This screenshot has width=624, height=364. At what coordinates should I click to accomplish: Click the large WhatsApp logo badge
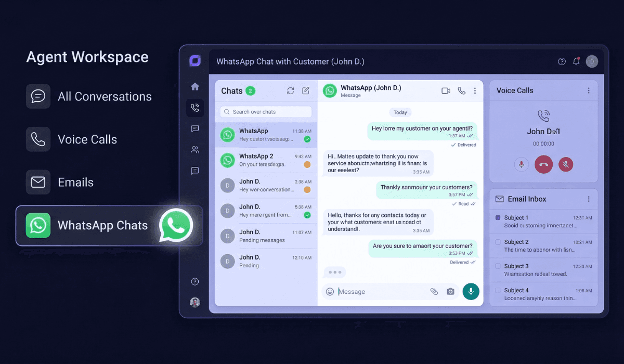176,225
